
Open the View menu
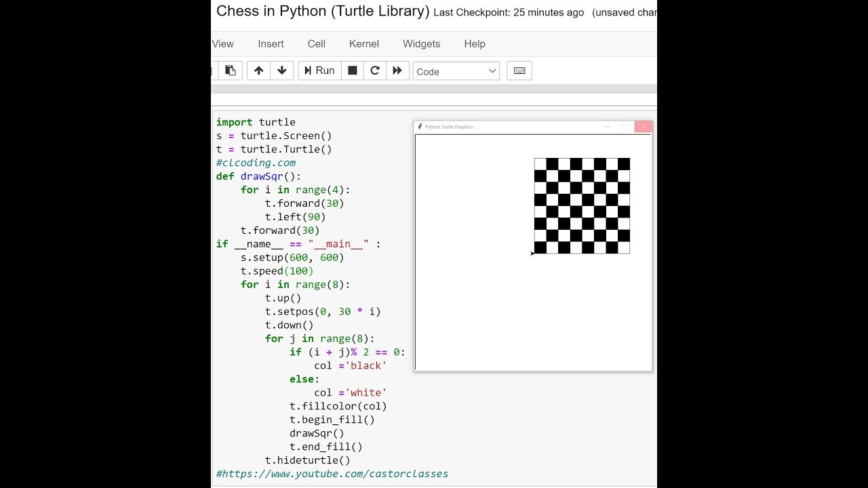223,43
